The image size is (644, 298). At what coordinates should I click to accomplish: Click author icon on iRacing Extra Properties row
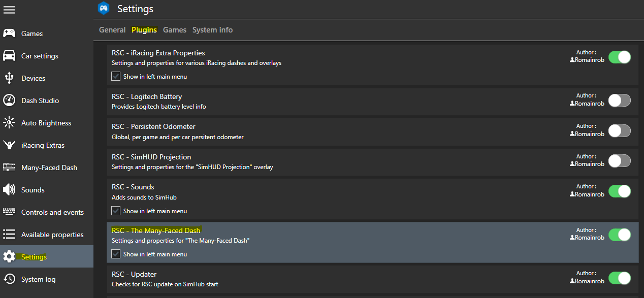tap(572, 60)
